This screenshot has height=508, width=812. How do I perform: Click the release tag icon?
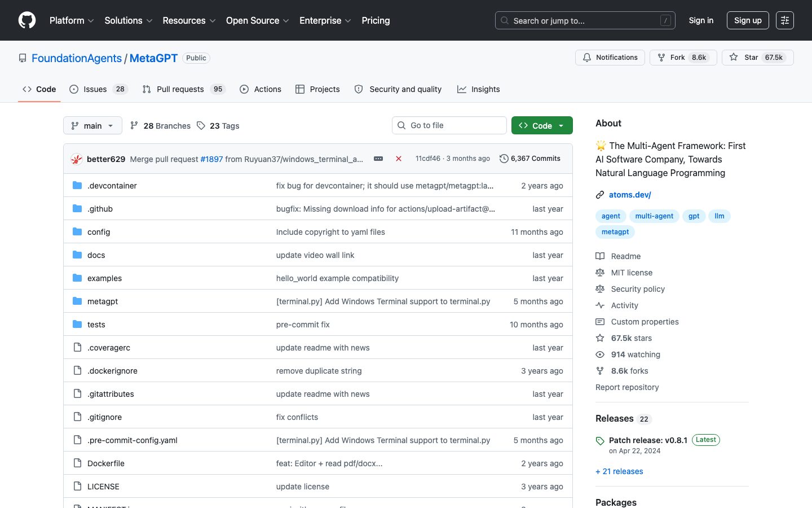pyautogui.click(x=600, y=441)
